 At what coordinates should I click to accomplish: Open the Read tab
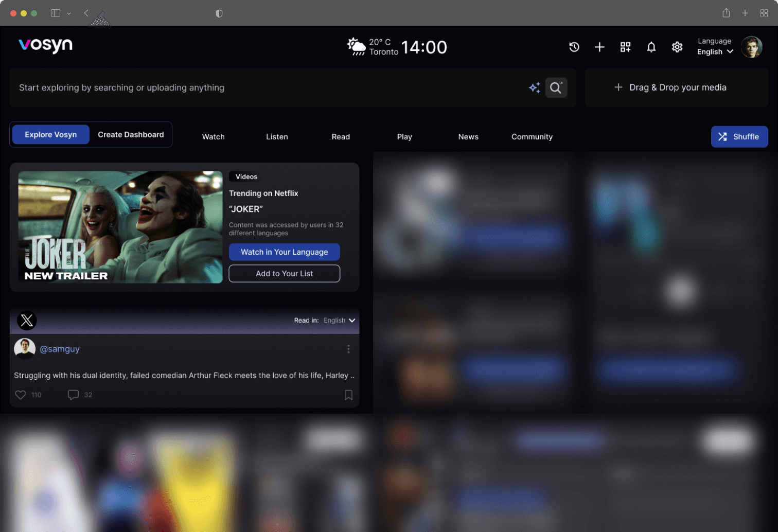click(341, 137)
